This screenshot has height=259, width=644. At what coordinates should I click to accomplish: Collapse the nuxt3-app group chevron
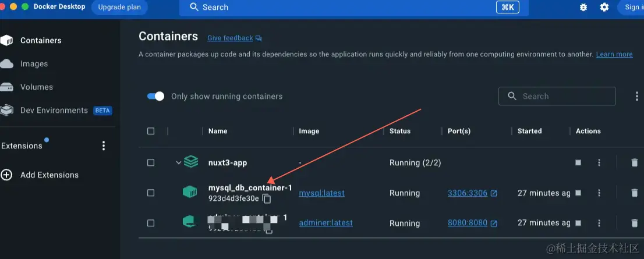point(178,162)
